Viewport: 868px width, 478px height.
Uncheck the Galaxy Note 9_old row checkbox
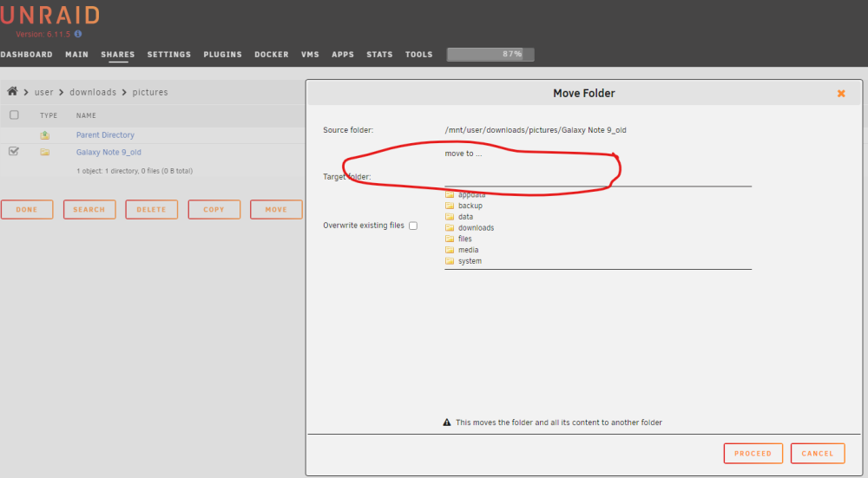click(x=14, y=151)
